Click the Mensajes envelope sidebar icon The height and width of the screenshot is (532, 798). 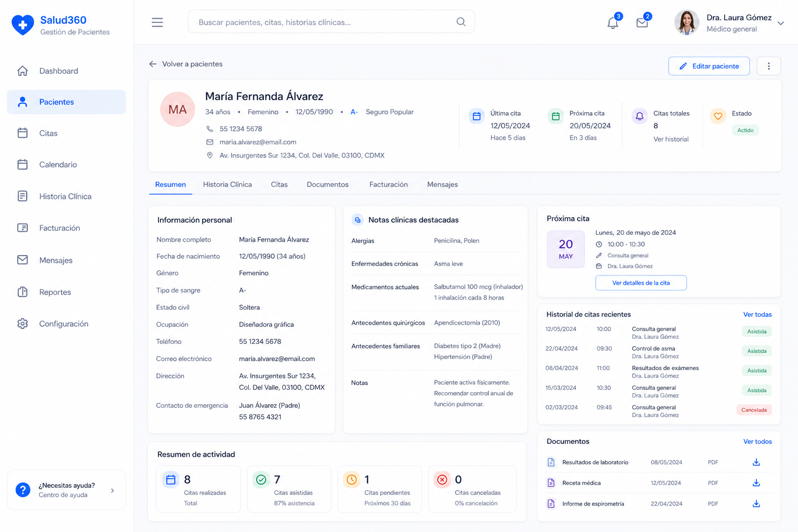[x=22, y=260]
